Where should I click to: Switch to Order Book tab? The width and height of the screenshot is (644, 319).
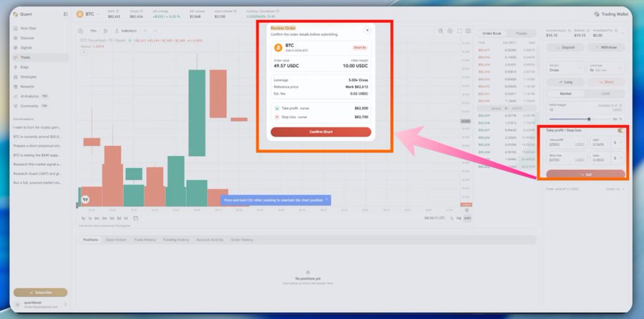(x=491, y=33)
